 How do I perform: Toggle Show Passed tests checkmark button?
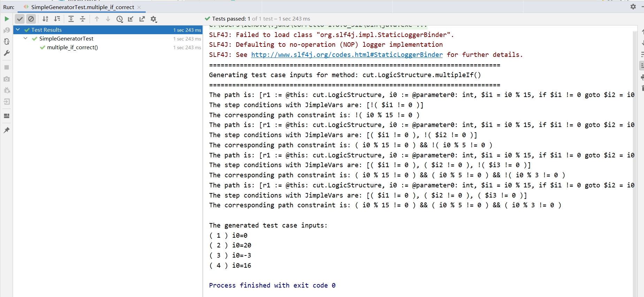tap(20, 19)
